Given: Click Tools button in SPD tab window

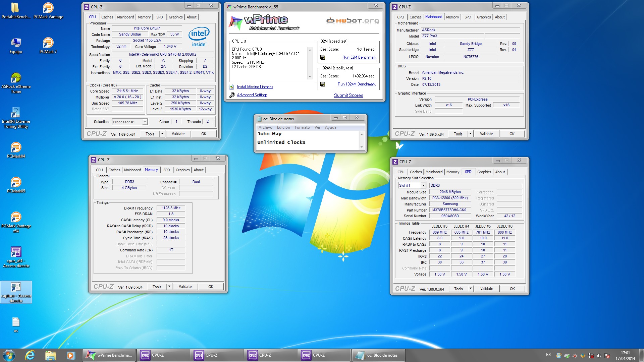Looking at the screenshot, I should pyautogui.click(x=459, y=289).
